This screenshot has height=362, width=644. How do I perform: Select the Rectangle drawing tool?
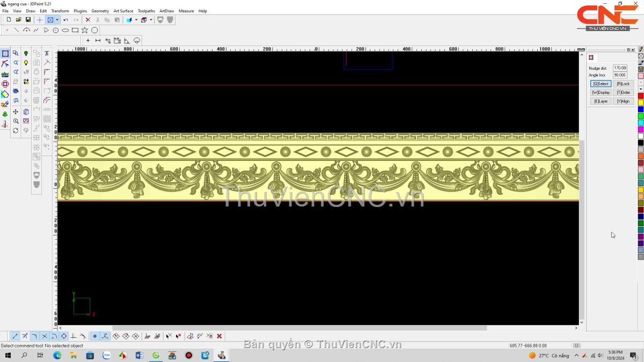[x=75, y=30]
